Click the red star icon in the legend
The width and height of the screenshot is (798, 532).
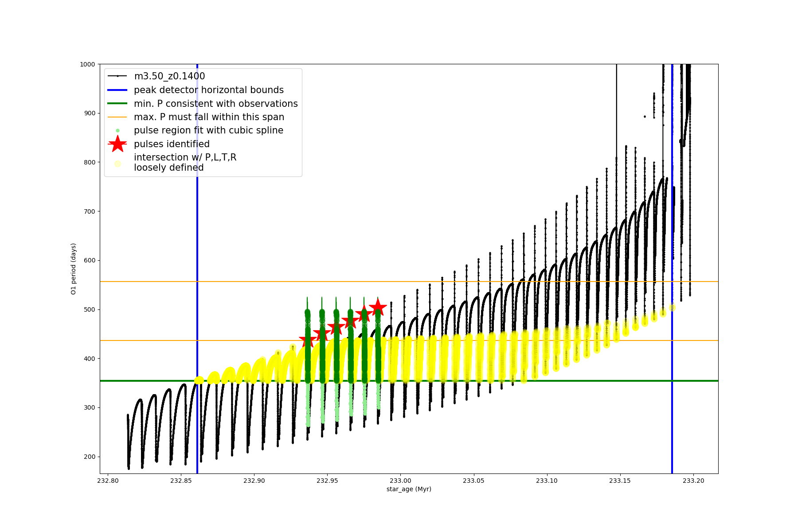pyautogui.click(x=117, y=144)
